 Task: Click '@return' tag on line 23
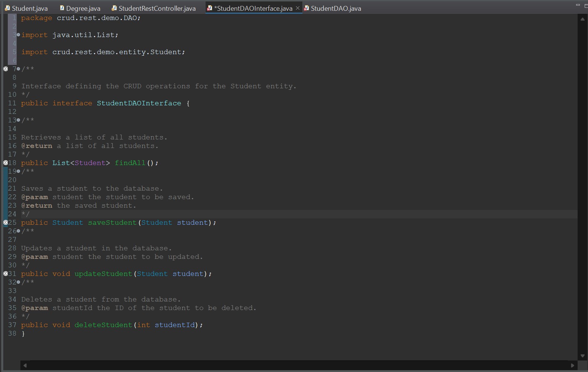pyautogui.click(x=37, y=205)
